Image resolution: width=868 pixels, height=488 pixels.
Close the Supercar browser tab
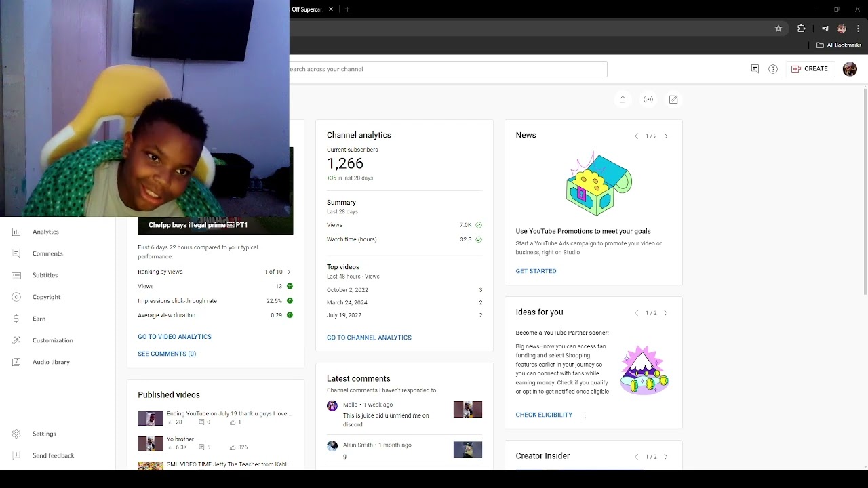tap(331, 9)
